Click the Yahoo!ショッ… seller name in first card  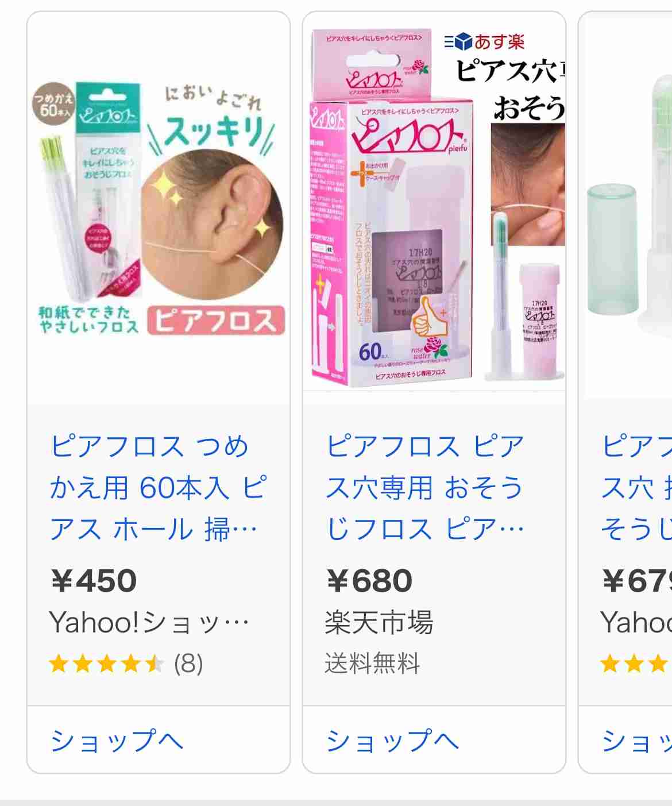[149, 622]
